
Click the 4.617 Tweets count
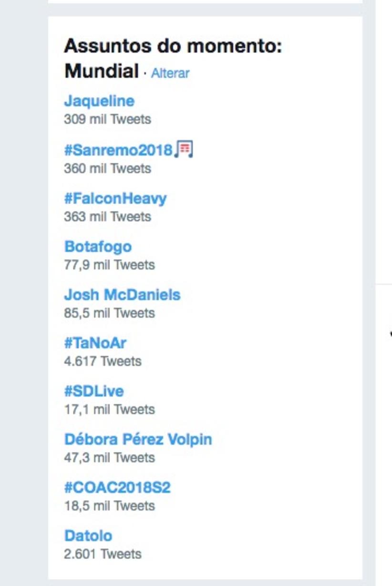pyautogui.click(x=103, y=361)
